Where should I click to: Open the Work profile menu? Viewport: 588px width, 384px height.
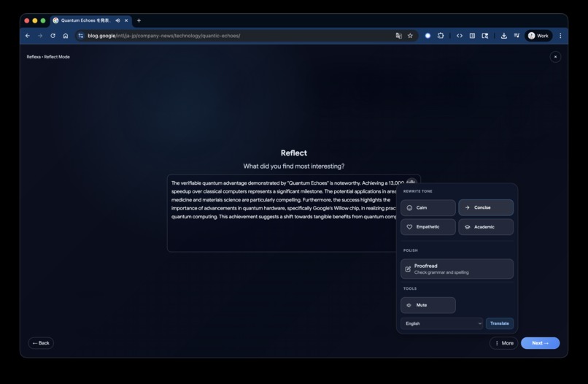click(x=538, y=36)
